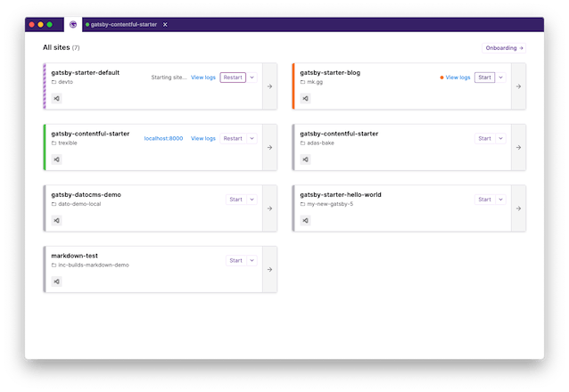Expand the Start dropdown for gatsby-starter-blog
Viewport: 569px width, 392px height.
click(x=501, y=78)
